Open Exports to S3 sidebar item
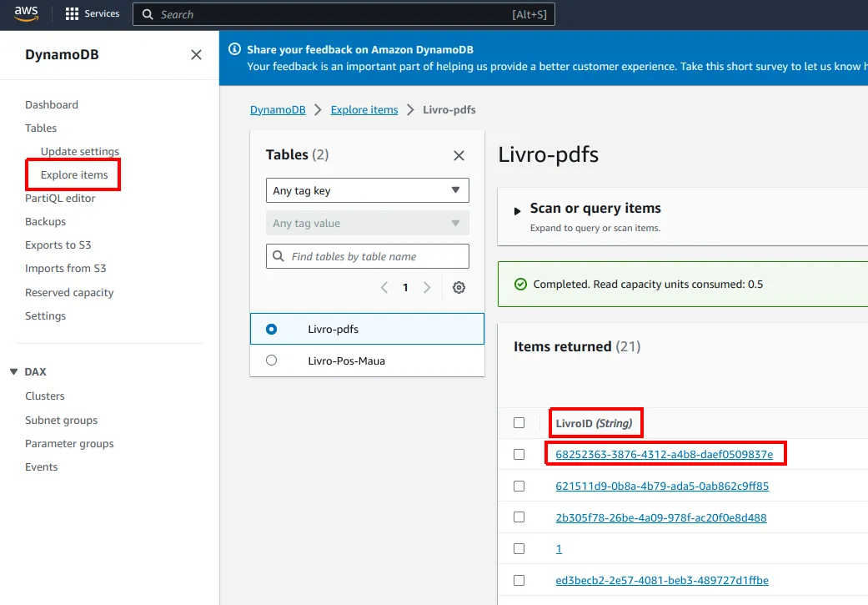Image resolution: width=868 pixels, height=605 pixels. tap(58, 245)
